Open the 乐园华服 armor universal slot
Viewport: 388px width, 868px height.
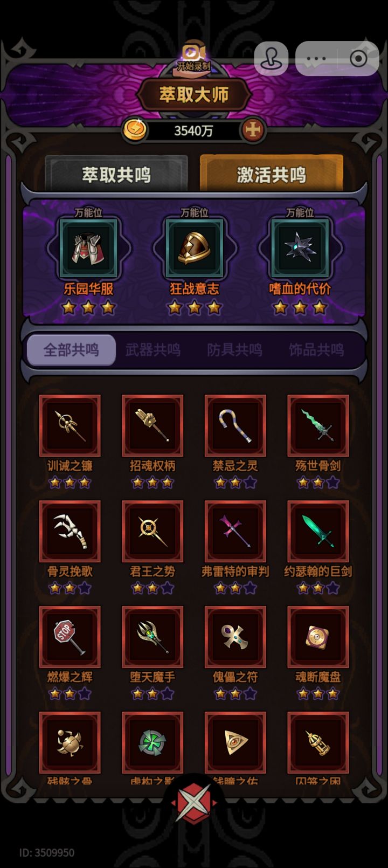88,249
